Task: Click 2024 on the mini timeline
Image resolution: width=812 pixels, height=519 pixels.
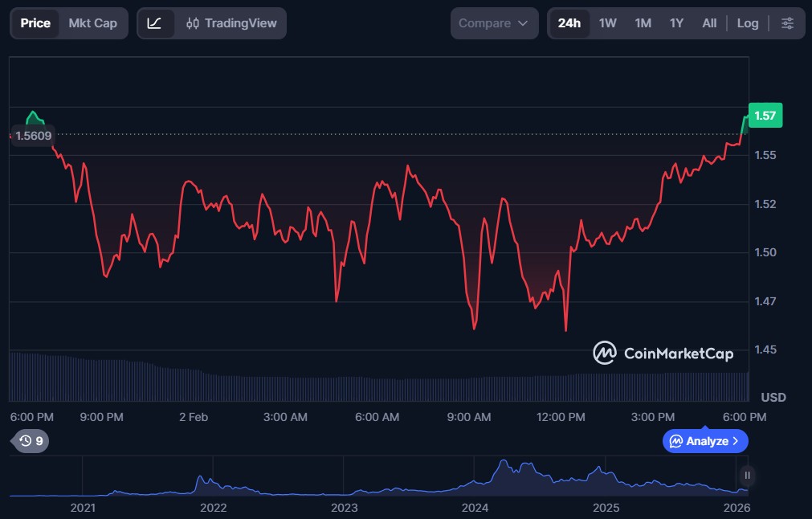Action: (x=475, y=508)
